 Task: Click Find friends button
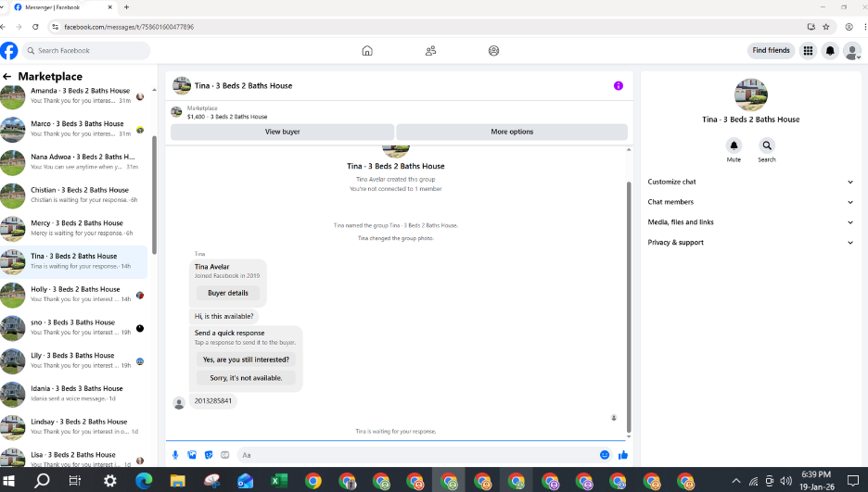point(772,50)
